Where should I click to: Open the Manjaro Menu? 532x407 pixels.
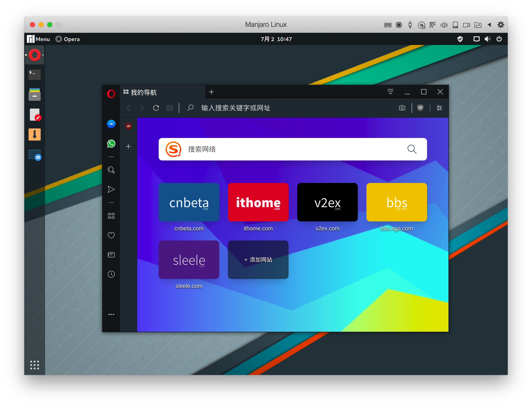[x=38, y=39]
